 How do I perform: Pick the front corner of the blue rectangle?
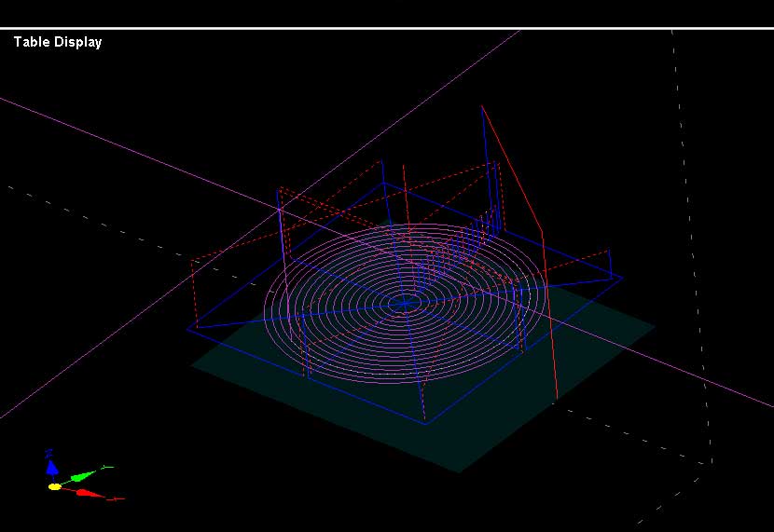click(425, 422)
